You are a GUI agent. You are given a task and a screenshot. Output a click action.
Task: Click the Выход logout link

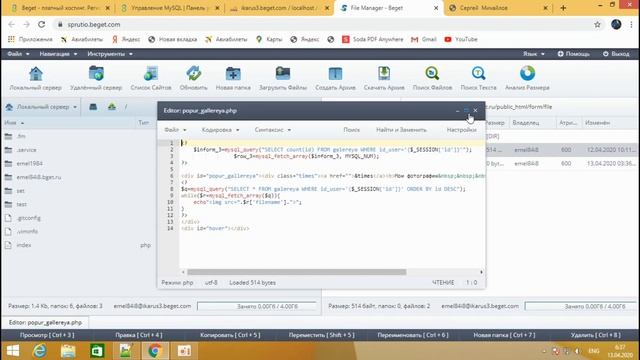[x=616, y=54]
